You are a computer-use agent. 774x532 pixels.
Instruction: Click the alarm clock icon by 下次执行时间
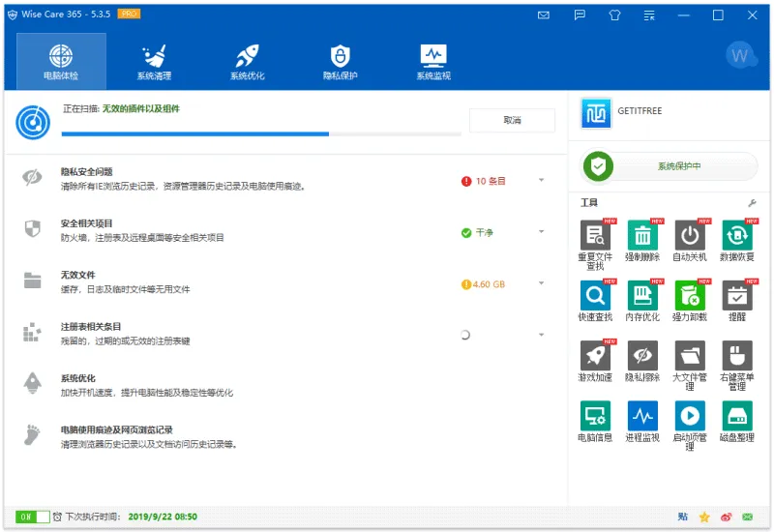pyautogui.click(x=57, y=517)
